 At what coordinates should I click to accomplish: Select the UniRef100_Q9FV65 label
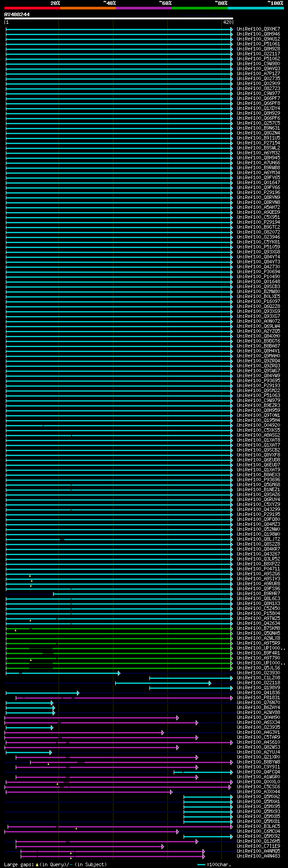(x=258, y=178)
